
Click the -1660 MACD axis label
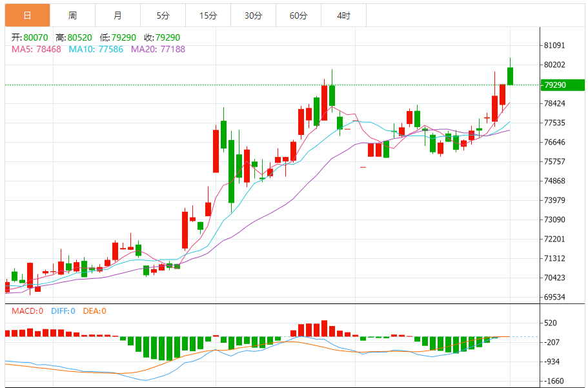[554, 382]
